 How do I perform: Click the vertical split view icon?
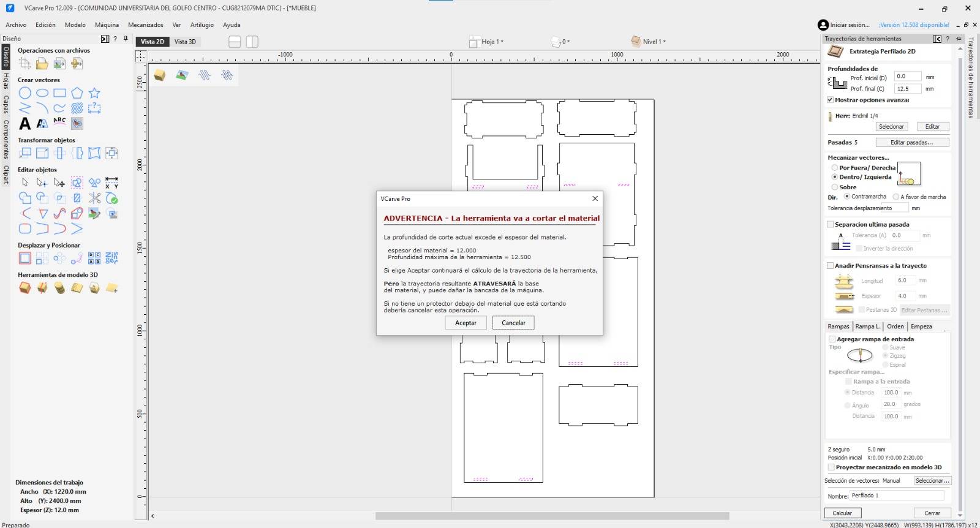pyautogui.click(x=252, y=42)
